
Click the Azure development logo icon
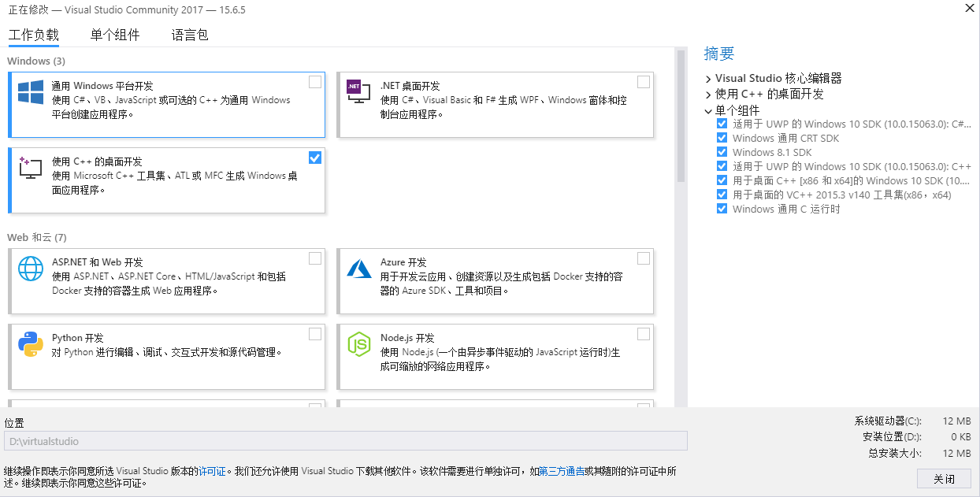coord(358,269)
